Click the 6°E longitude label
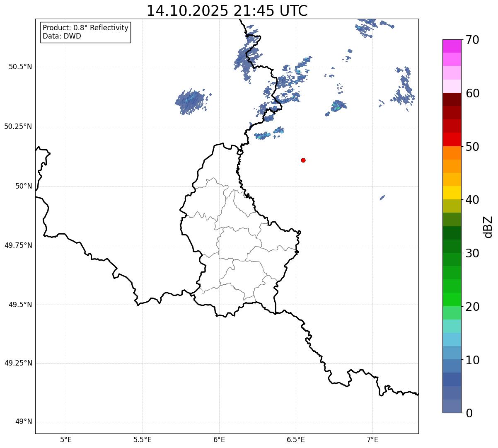This screenshot has height=448, width=498. (219, 439)
